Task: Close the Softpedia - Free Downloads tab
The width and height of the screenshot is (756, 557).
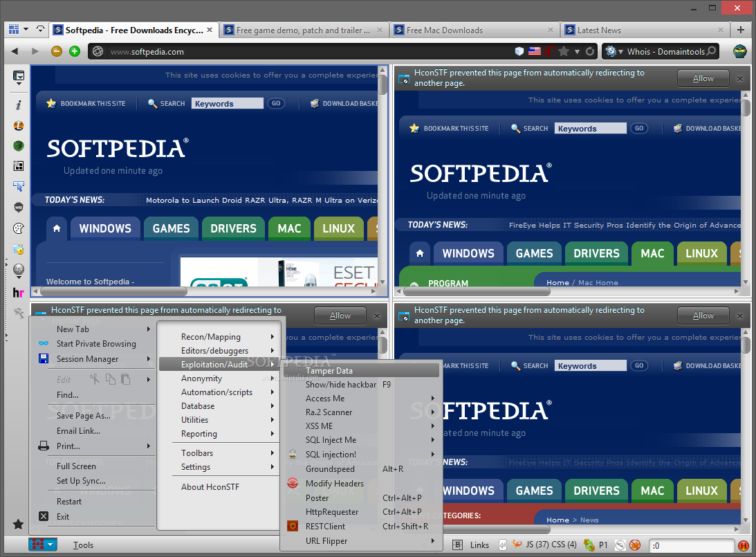Action: pyautogui.click(x=210, y=30)
